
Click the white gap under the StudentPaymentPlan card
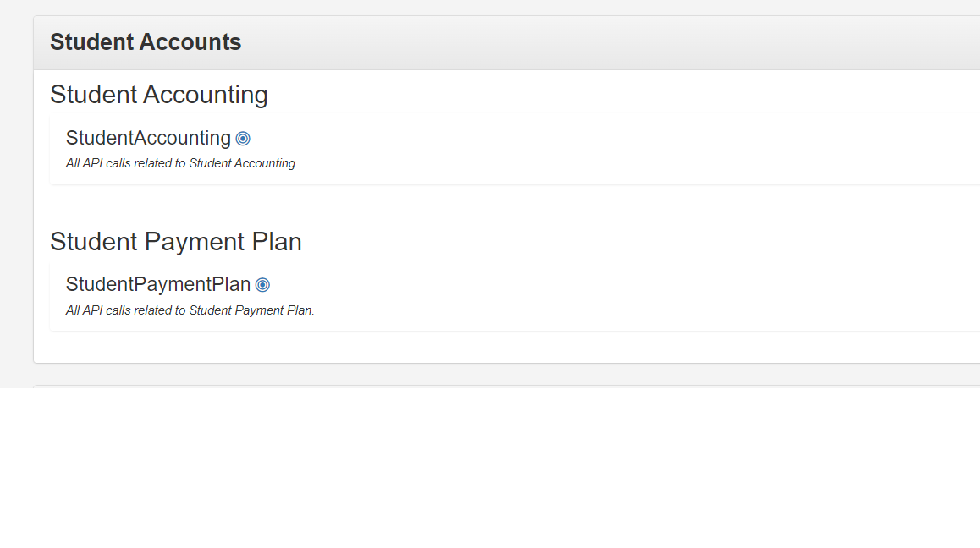(x=507, y=347)
